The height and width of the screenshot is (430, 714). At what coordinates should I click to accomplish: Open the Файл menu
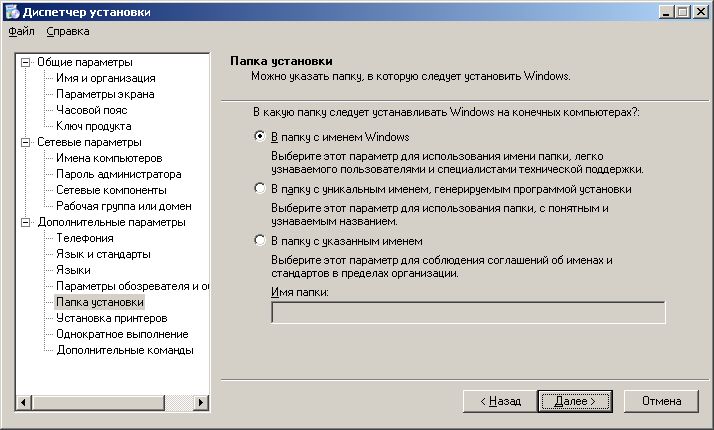click(x=21, y=31)
